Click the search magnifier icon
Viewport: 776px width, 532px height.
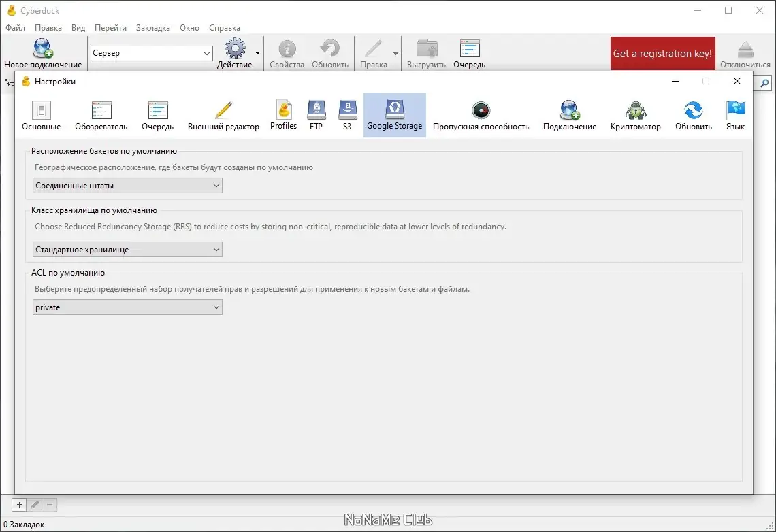[x=764, y=83]
